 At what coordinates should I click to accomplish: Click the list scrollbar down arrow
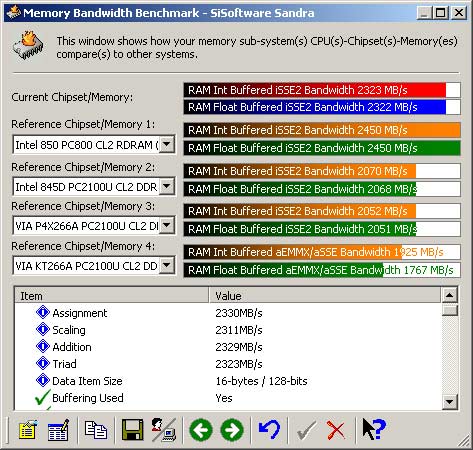coord(450,401)
